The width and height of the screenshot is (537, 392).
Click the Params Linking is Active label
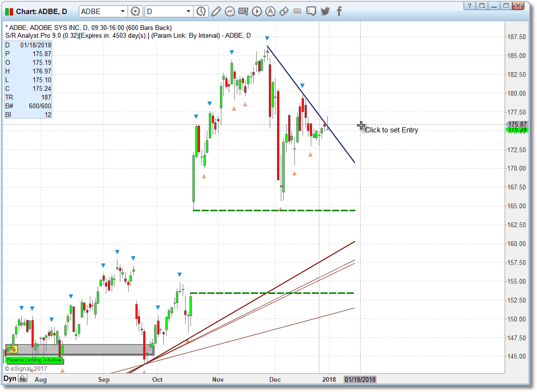click(x=34, y=360)
